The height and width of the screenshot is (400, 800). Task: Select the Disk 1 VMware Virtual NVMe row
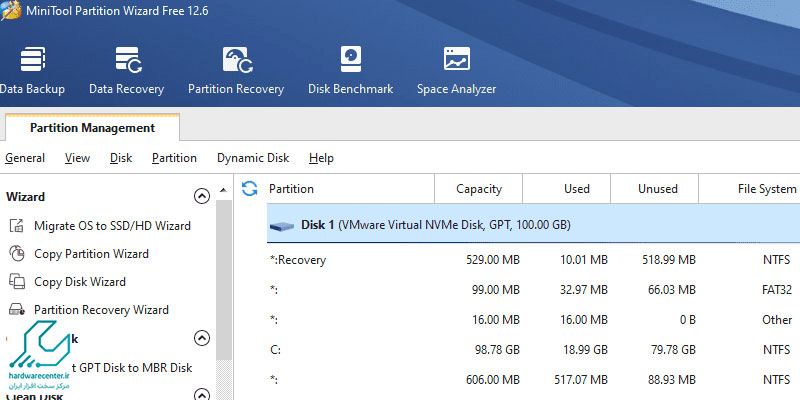coord(533,224)
